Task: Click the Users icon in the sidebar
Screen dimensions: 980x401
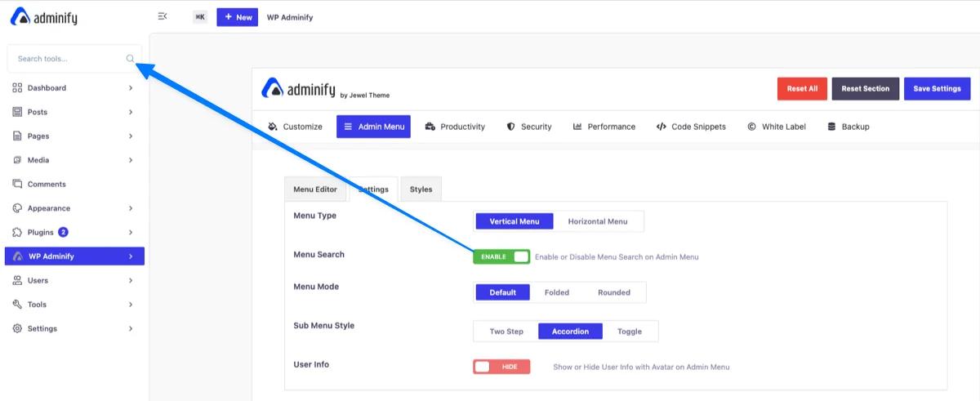Action: 17,280
